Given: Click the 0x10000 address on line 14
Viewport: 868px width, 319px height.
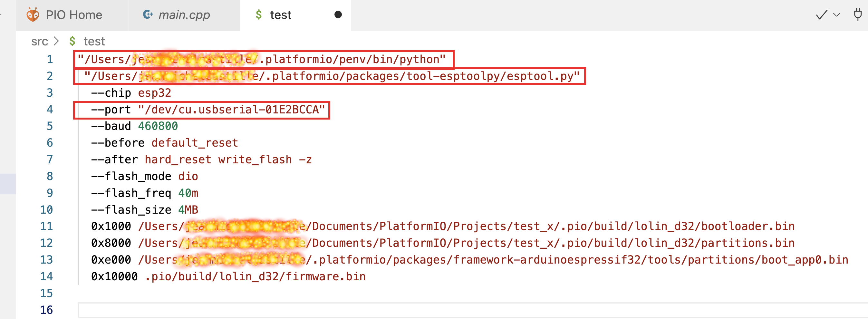Looking at the screenshot, I should tap(115, 276).
